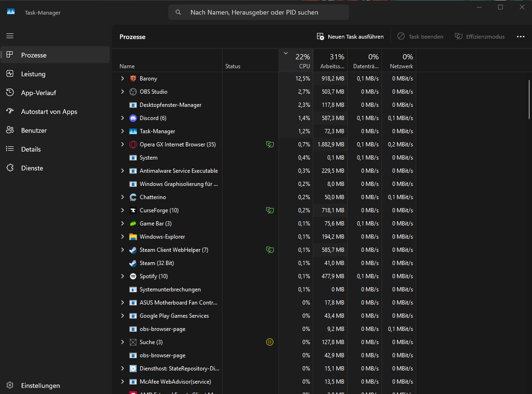Image resolution: width=532 pixels, height=394 pixels.
Task: Open the App-Verlauf page
Action: (56, 93)
